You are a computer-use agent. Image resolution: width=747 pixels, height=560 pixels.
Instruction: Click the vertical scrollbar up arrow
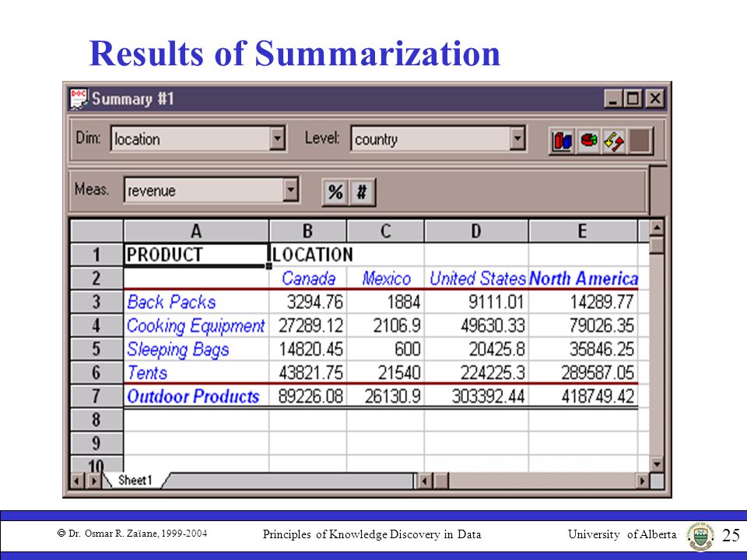click(x=657, y=228)
